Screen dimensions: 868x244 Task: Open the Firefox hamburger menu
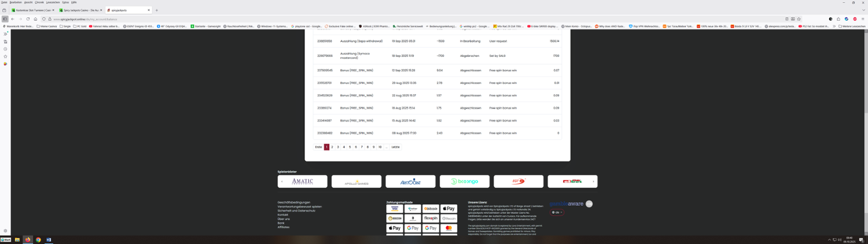click(x=862, y=19)
